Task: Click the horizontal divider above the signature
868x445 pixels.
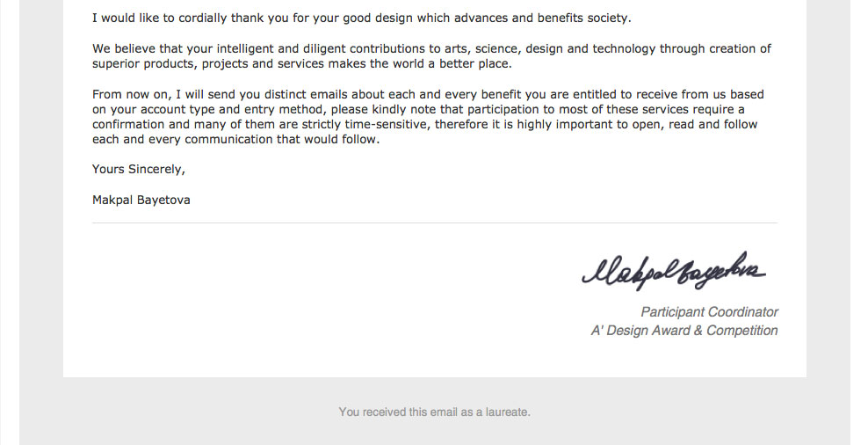Action: [434, 223]
